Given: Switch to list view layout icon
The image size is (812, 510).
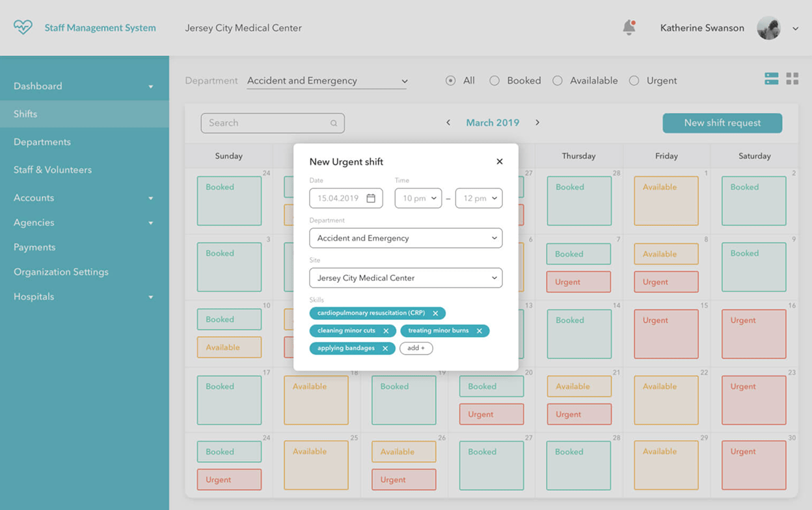Looking at the screenshot, I should click(772, 78).
